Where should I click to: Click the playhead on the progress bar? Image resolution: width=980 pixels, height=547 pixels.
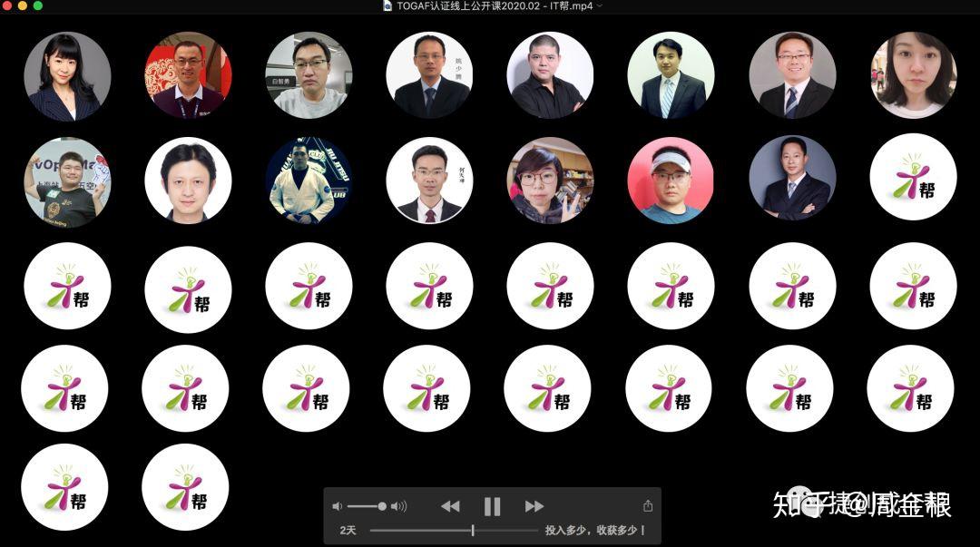tap(473, 530)
